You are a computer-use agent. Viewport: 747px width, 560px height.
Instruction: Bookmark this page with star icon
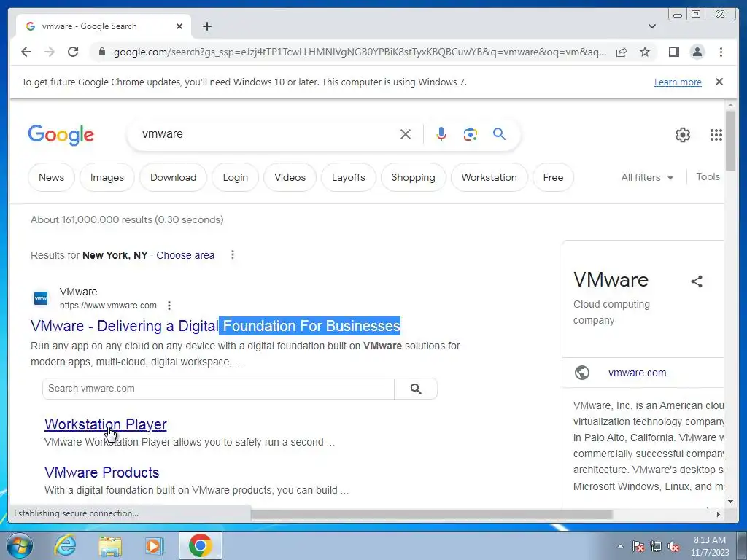(645, 52)
